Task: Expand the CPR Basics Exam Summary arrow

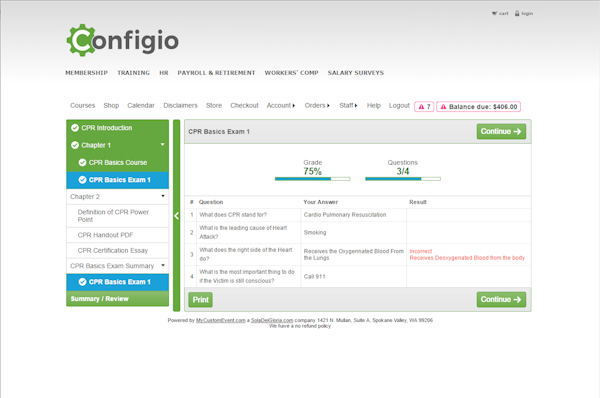Action: click(x=163, y=265)
